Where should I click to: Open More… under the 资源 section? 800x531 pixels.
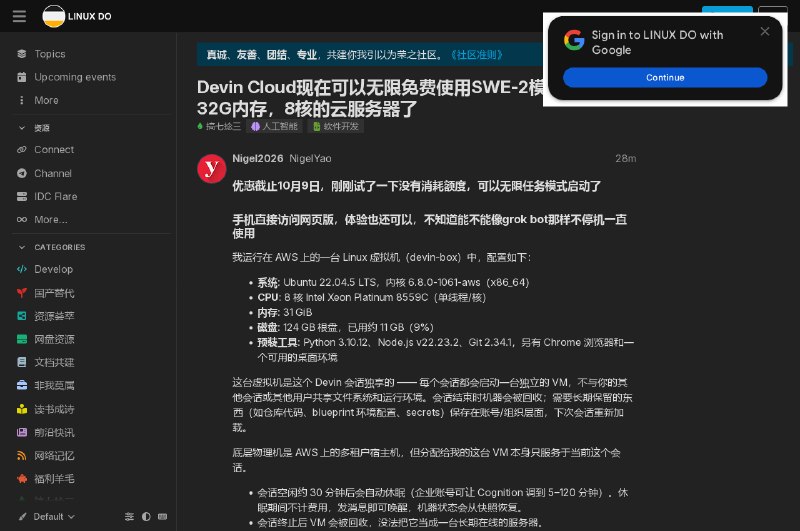point(51,220)
